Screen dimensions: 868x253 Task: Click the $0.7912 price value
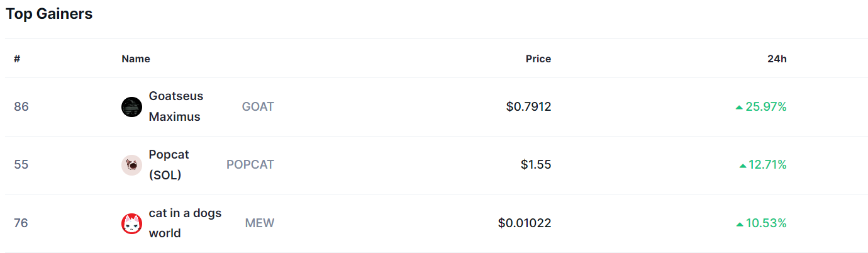point(528,107)
